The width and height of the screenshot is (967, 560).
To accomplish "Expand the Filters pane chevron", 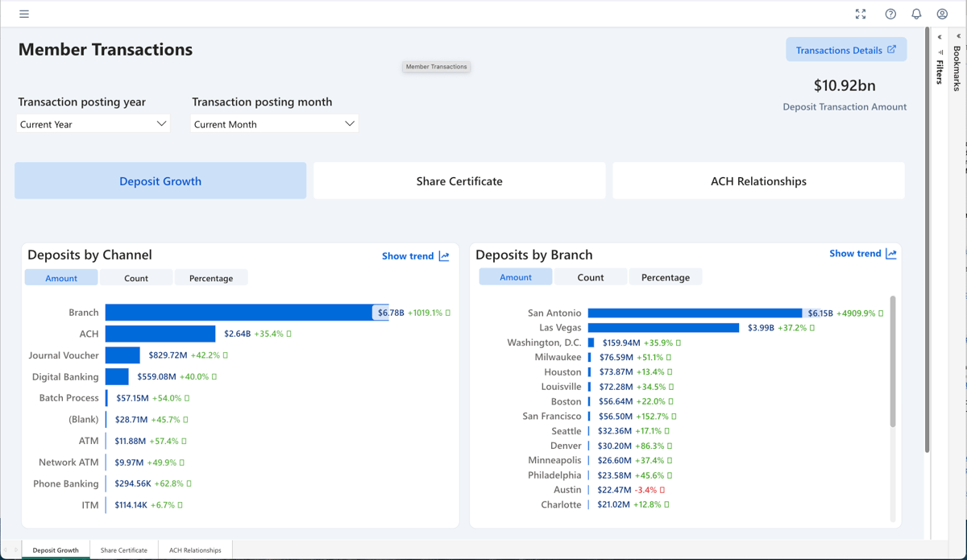I will click(x=940, y=37).
